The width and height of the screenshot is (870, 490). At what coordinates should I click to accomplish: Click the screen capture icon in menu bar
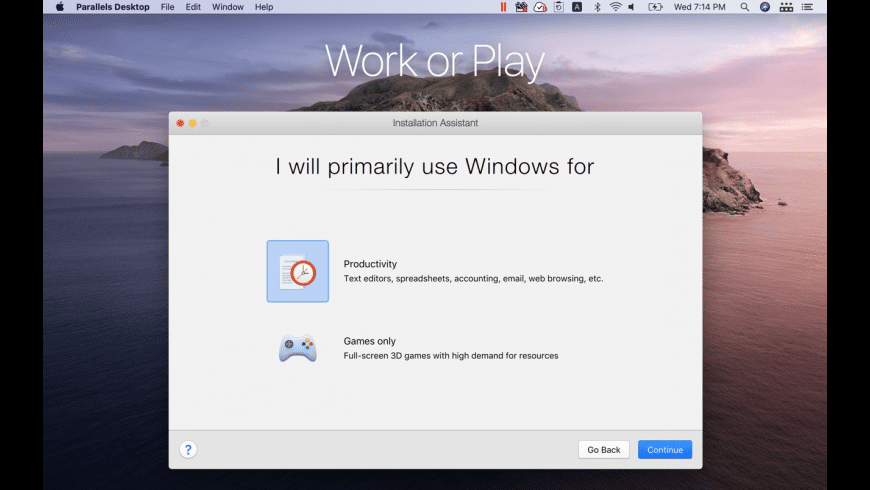[559, 7]
